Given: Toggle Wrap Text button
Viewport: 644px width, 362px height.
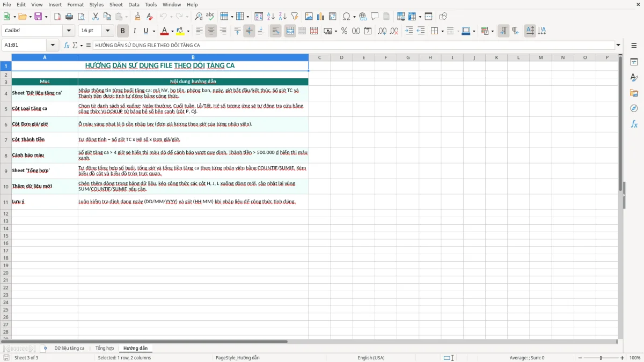Looking at the screenshot, I should tap(276, 31).
